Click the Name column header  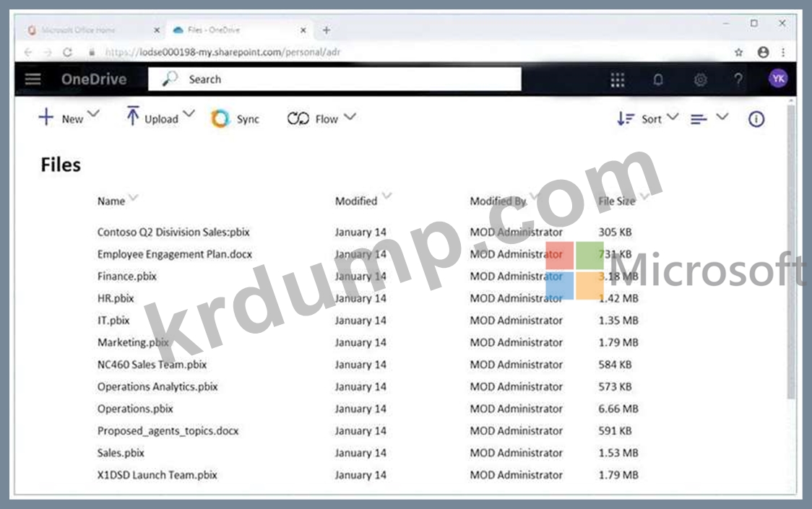[x=111, y=201]
